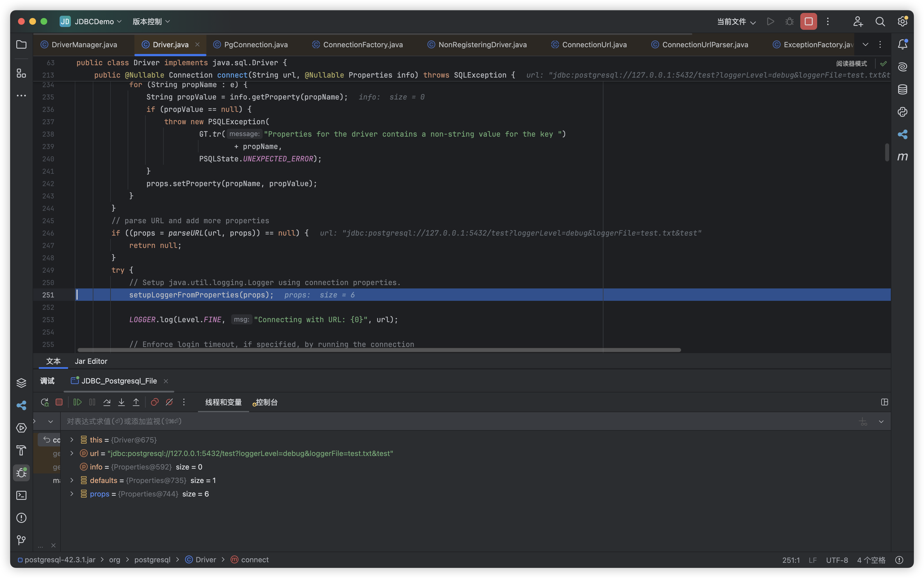Add expression to watches icon
The height and width of the screenshot is (578, 924).
pyautogui.click(x=863, y=421)
